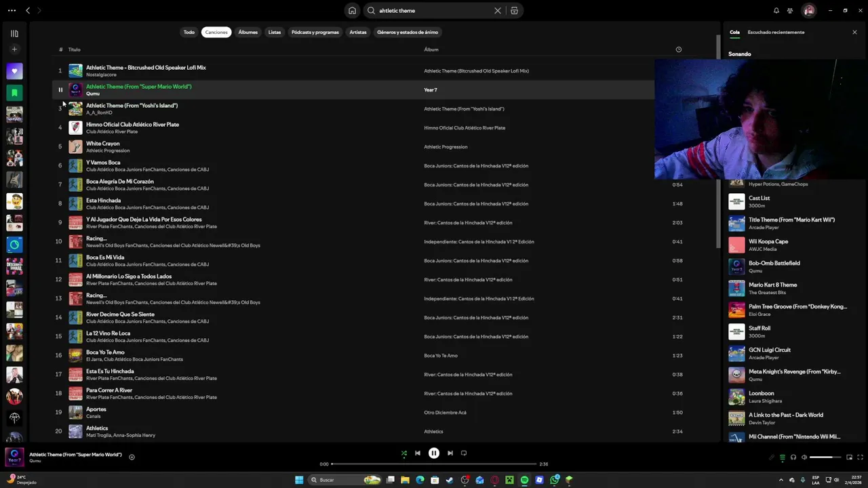Add current song to Liked Songs

[x=132, y=457]
